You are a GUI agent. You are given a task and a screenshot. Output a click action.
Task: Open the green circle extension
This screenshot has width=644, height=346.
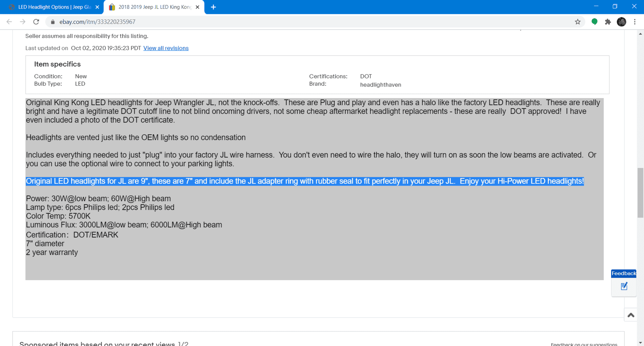click(595, 22)
